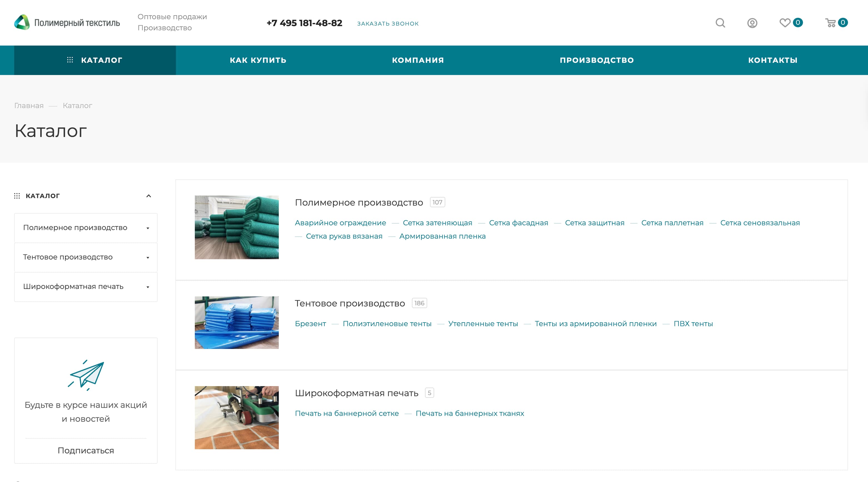Expand Тентовое производство sidebar arrow
Screen dimensions: 868x482
coord(148,258)
